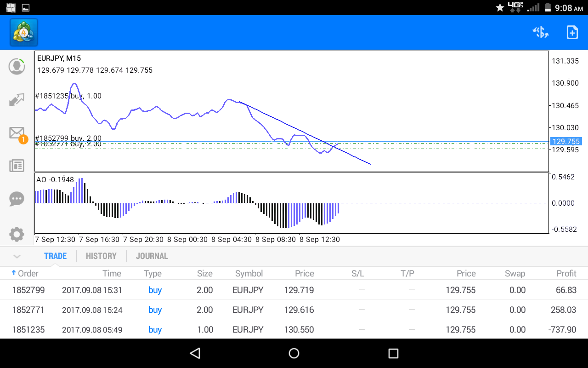The image size is (588, 368).
Task: Tap the Android Home circle button
Action: (294, 353)
